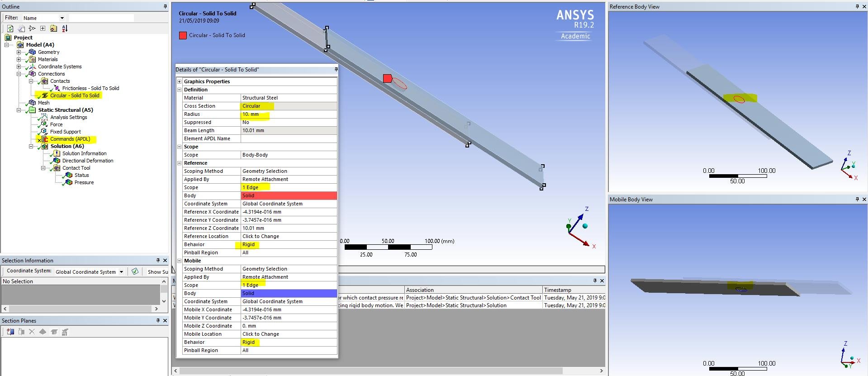Click the tree branch icon in Outline toolbar
Image resolution: width=868 pixels, height=376 pixels.
click(32, 29)
